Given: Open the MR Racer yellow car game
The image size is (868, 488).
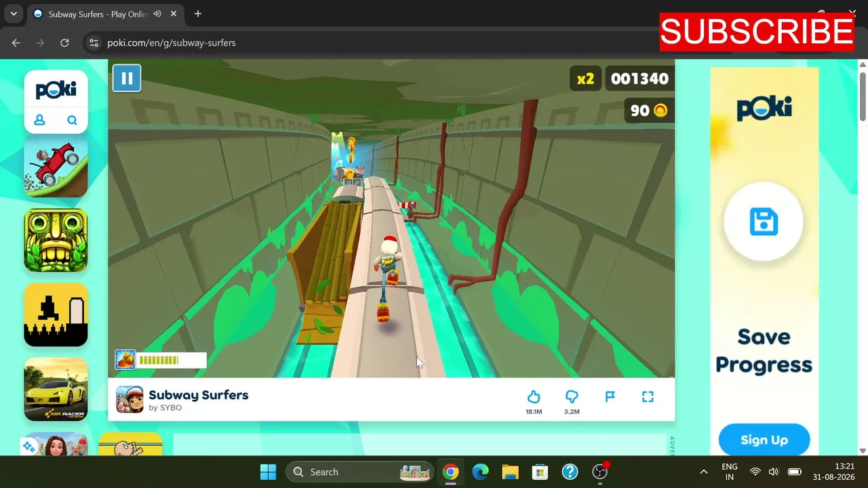Looking at the screenshot, I should [56, 390].
